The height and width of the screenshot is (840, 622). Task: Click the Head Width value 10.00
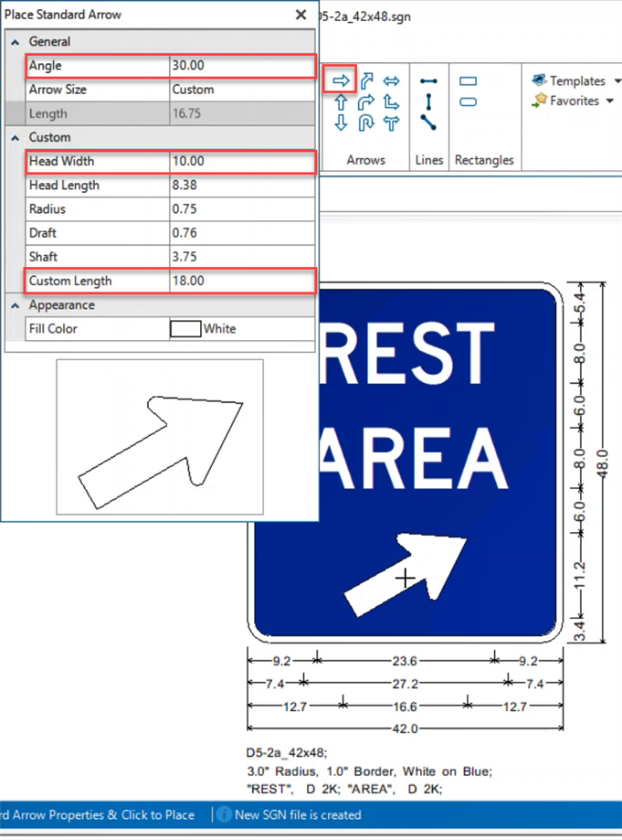242,161
